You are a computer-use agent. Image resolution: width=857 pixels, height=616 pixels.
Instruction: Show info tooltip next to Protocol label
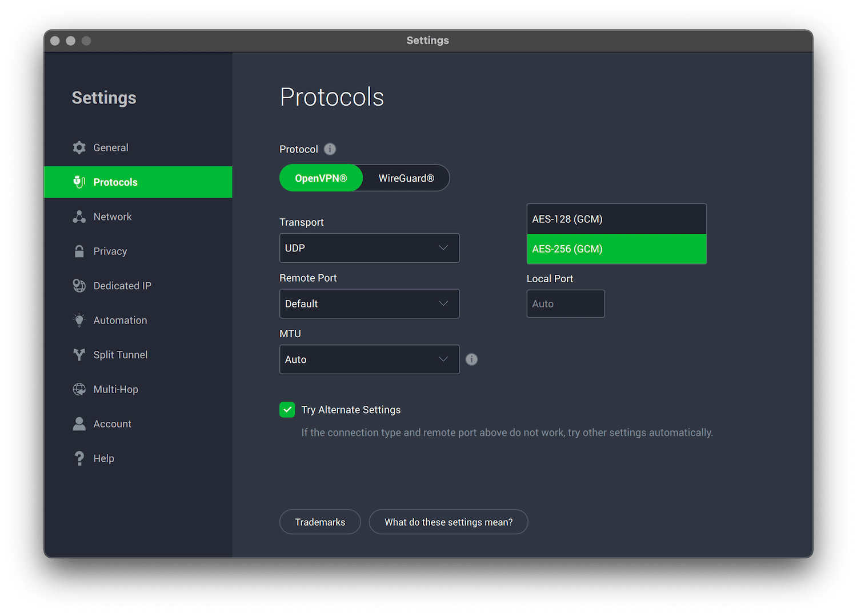coord(330,149)
